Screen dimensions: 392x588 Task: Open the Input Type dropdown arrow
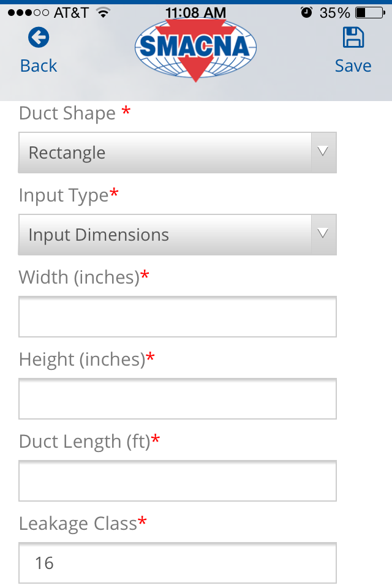tap(323, 235)
